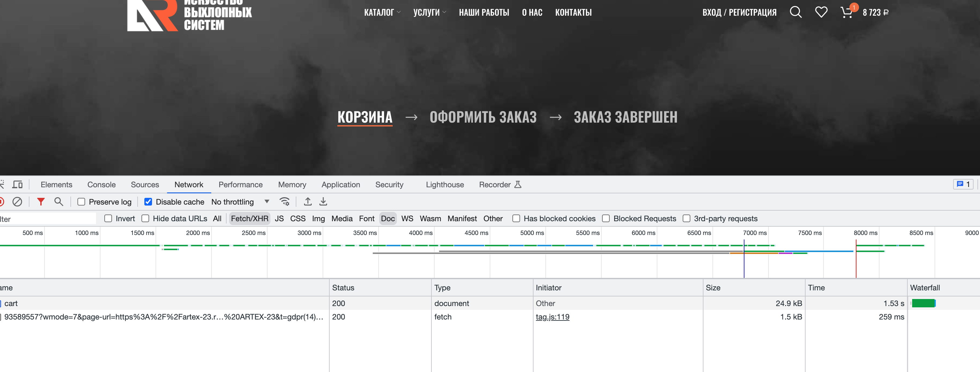Open the shopping cart icon

tap(847, 12)
